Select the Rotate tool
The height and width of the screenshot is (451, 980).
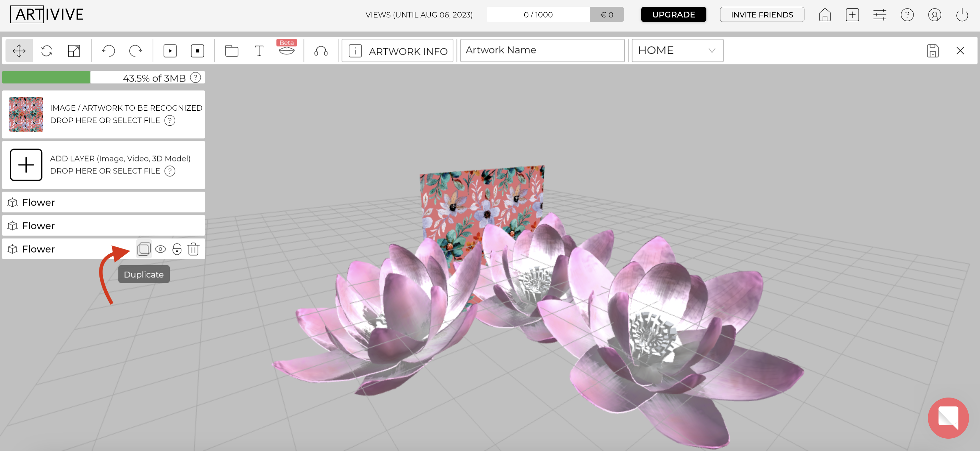point(46,51)
